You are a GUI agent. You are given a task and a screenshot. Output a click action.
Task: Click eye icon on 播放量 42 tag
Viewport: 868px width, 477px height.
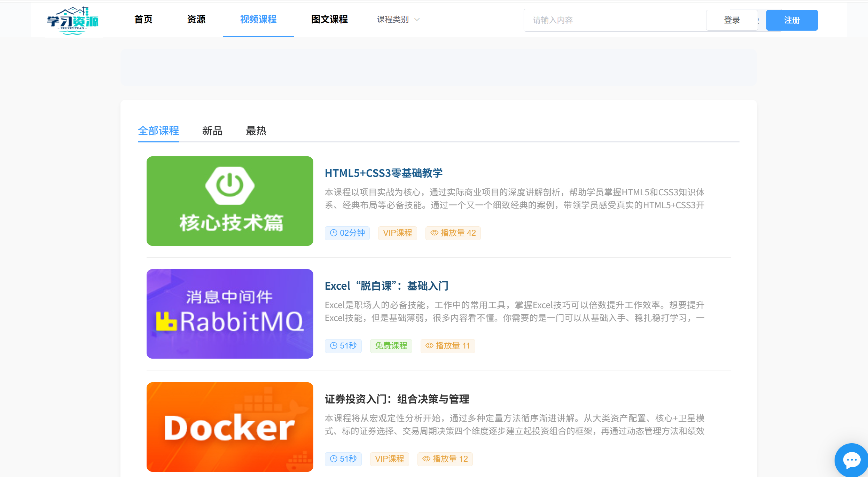coord(434,233)
